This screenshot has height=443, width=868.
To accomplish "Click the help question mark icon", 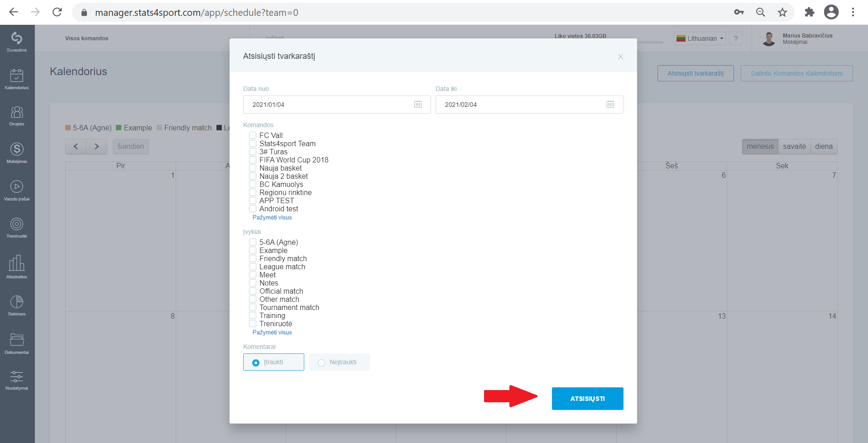I will pyautogui.click(x=736, y=38).
